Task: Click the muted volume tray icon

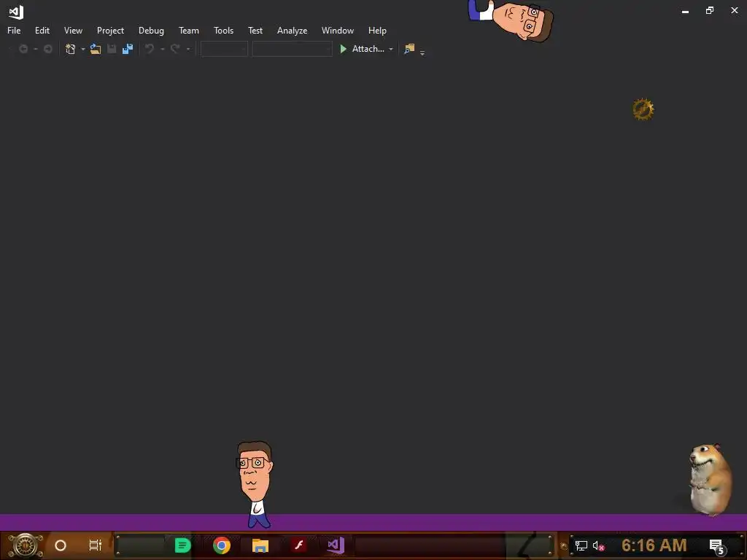Action: (x=598, y=546)
